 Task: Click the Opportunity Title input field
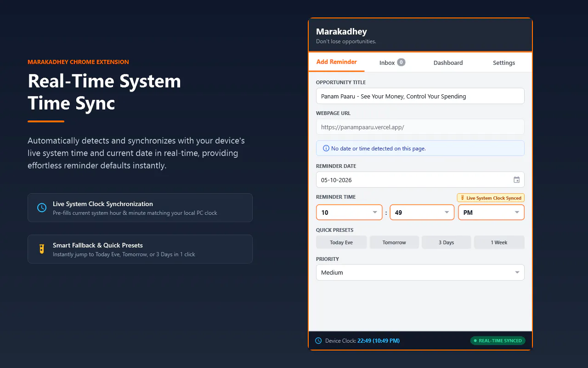click(x=420, y=96)
